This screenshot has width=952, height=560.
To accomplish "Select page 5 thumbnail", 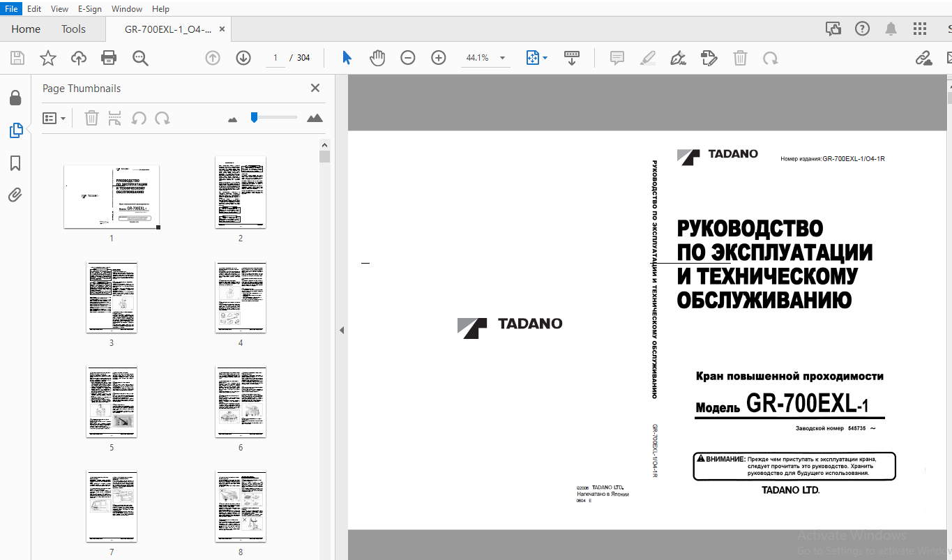I will point(112,402).
